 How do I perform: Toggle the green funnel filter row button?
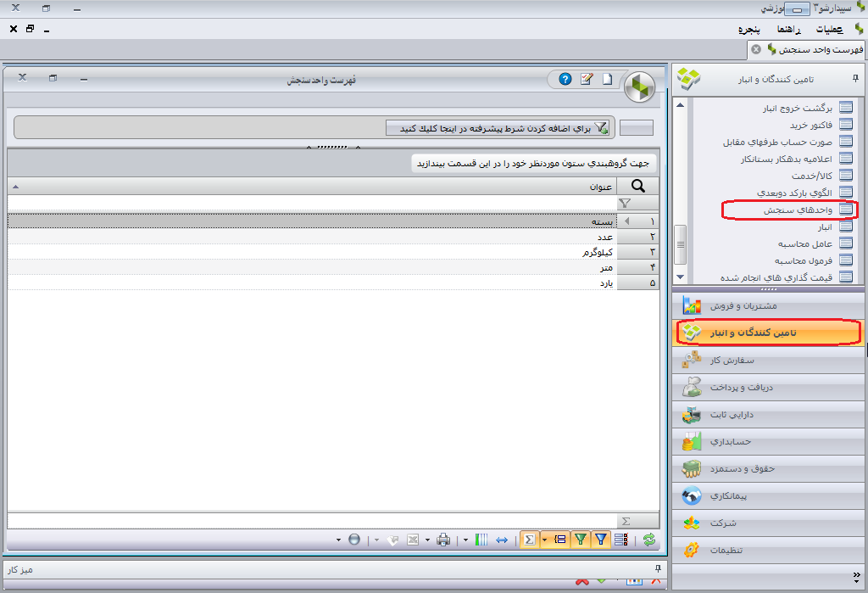tap(580, 540)
